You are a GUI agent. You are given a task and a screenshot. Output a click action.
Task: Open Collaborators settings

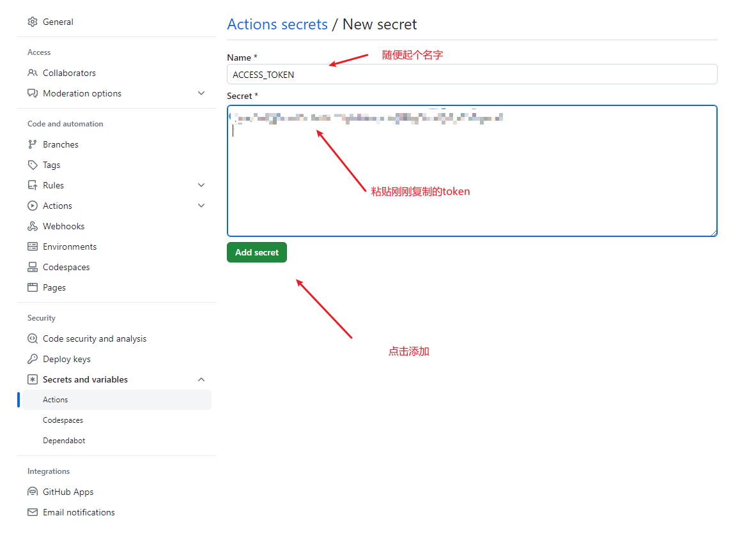[x=69, y=73]
